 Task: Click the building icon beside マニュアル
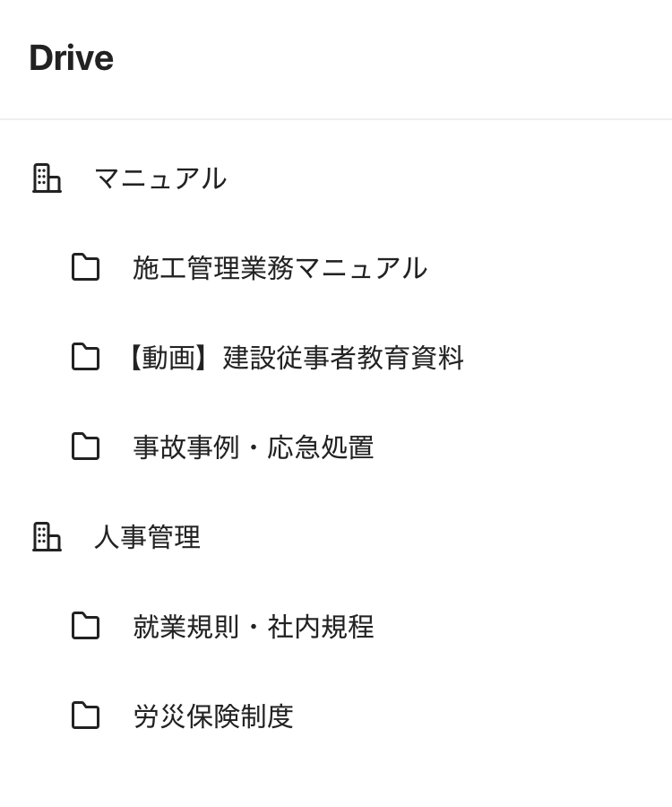click(47, 178)
